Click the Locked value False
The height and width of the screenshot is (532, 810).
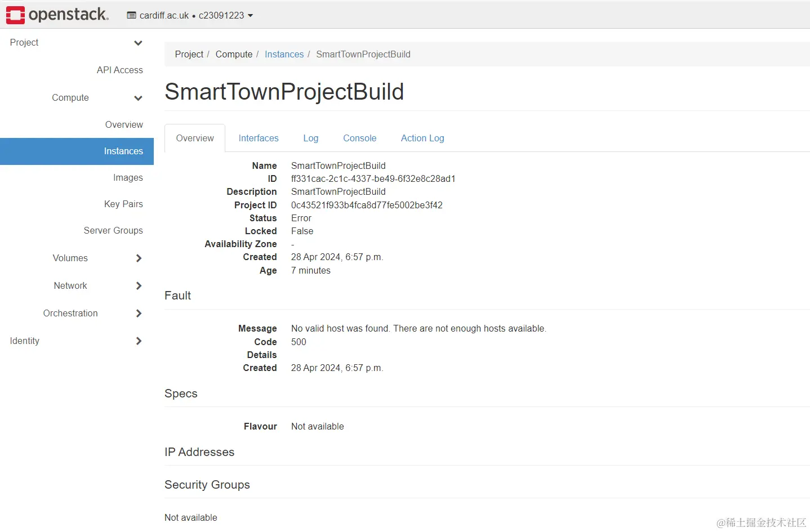click(x=302, y=231)
